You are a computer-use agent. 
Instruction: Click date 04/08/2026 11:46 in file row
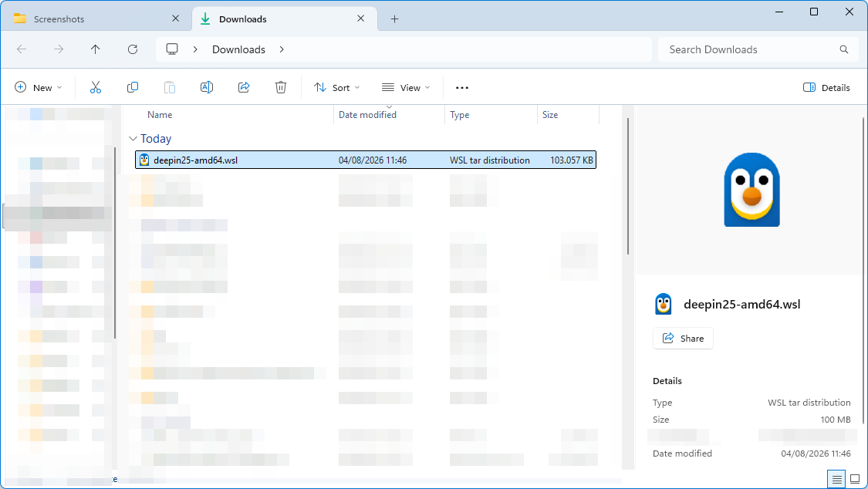[x=373, y=160]
